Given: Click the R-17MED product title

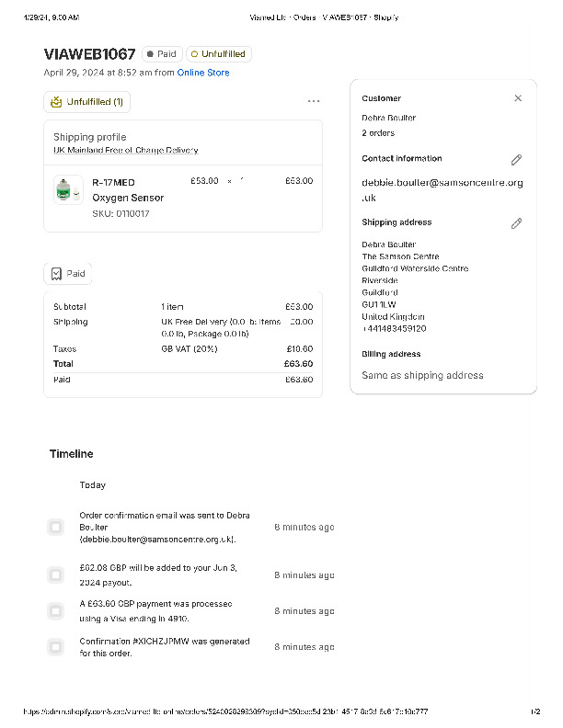Looking at the screenshot, I should (x=113, y=182).
